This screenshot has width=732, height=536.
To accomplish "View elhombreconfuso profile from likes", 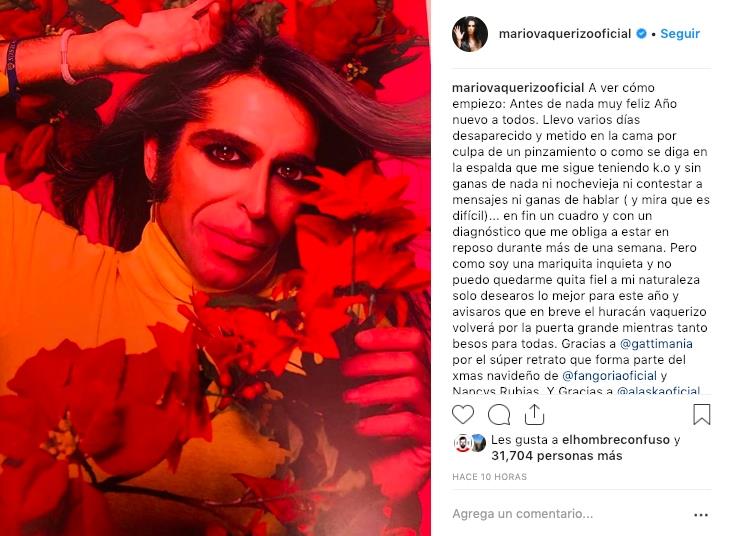I will [616, 440].
